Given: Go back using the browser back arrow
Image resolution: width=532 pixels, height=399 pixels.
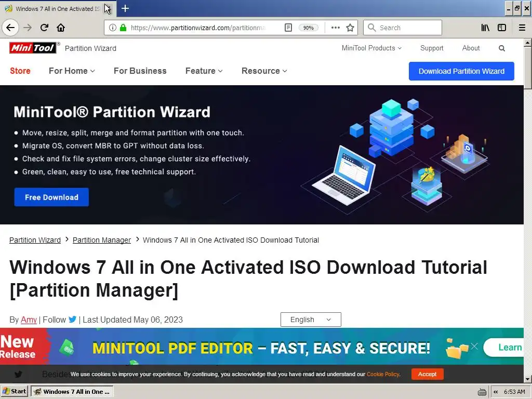Looking at the screenshot, I should point(10,28).
